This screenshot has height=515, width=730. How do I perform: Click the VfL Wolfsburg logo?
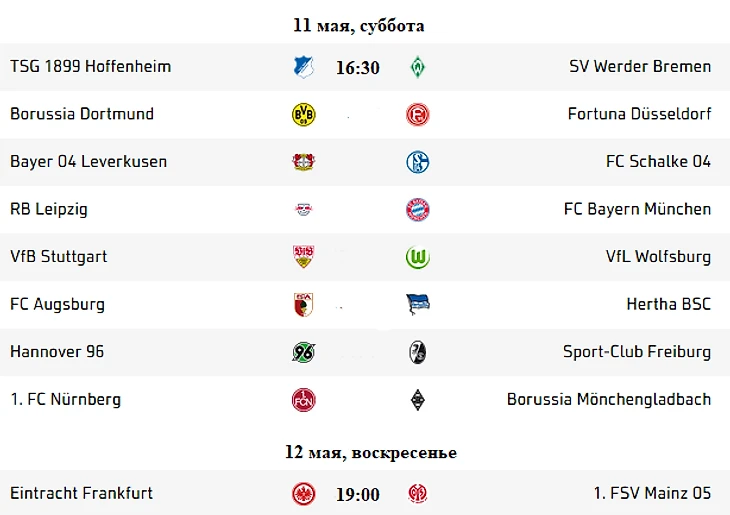(417, 257)
